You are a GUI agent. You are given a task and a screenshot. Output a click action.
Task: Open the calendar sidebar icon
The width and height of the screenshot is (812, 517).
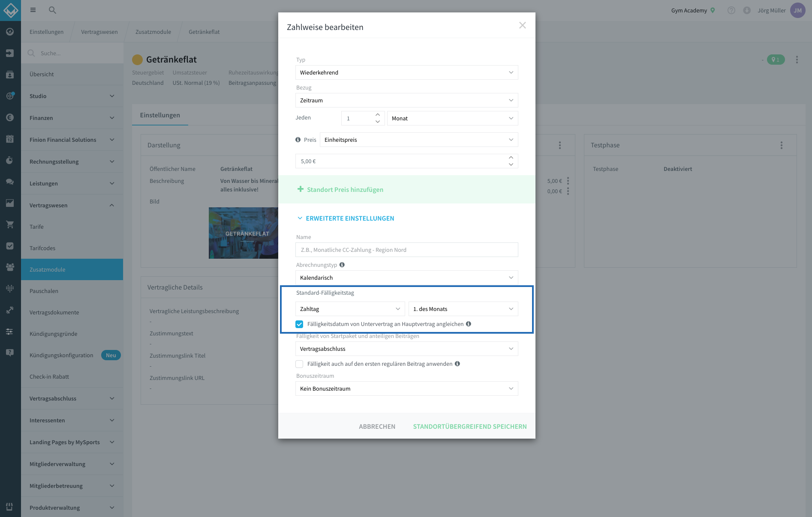point(10,139)
